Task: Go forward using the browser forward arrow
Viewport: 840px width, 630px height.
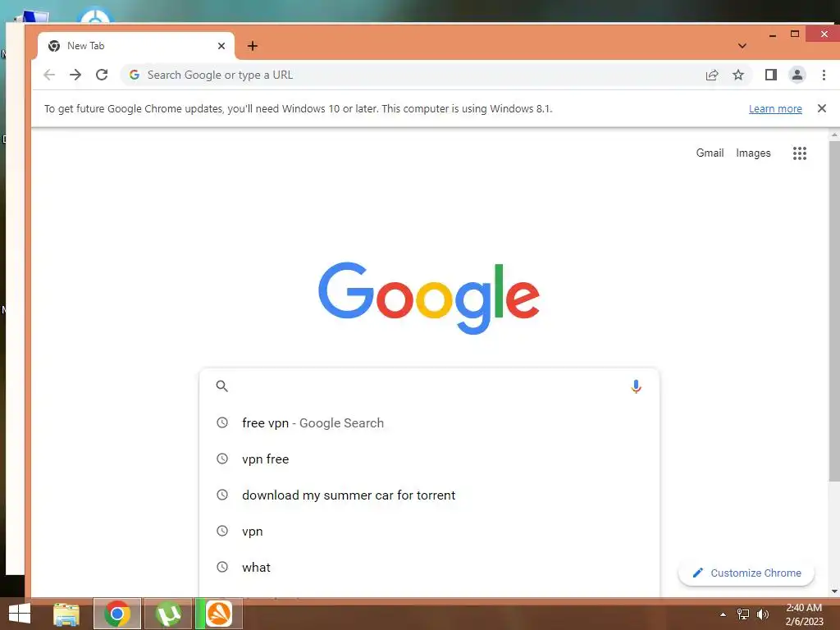Action: 75,75
